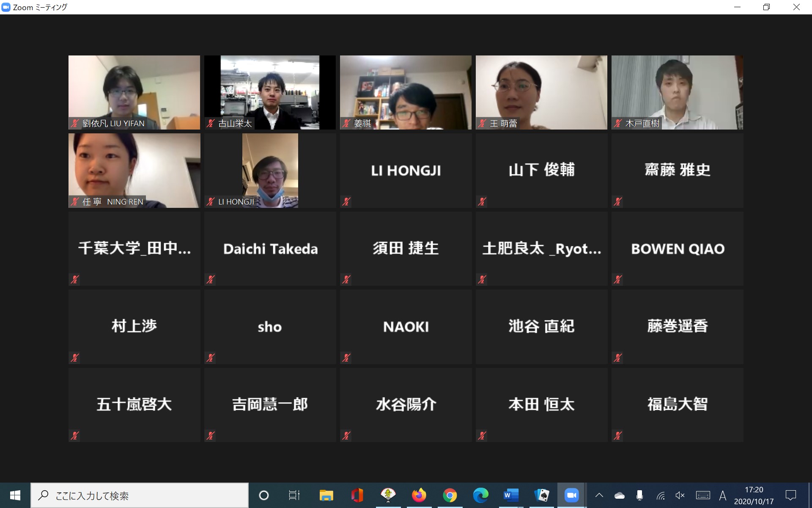Click muted mic icon on 古山栄太 tile

211,123
